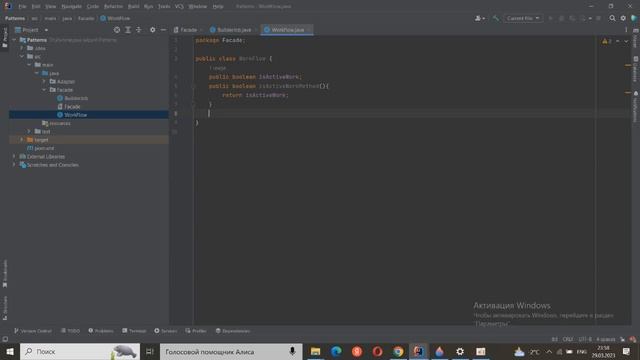Open the Current File run configuration dropdown
640x360 pixels.
tap(523, 18)
